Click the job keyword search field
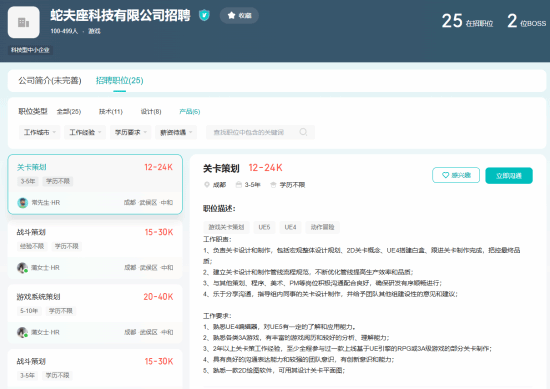Image resolution: width=550 pixels, height=389 pixels. (x=260, y=132)
